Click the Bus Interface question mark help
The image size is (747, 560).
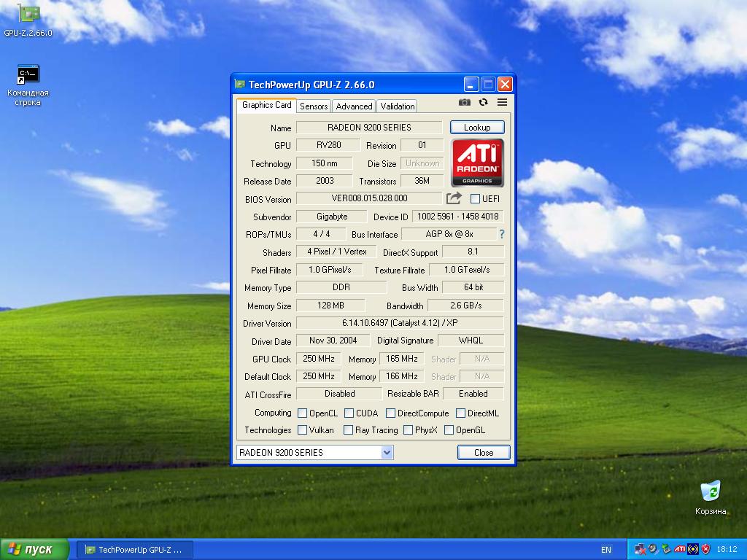(502, 234)
